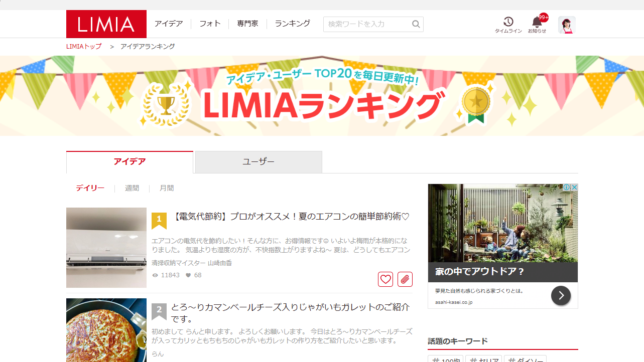Click the LIMIAトップ breadcrumb link
Screen dimensions: 644x362
(x=84, y=47)
